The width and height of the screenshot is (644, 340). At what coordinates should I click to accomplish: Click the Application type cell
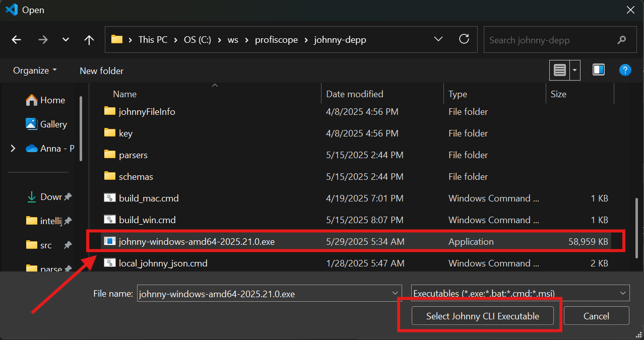[471, 242]
